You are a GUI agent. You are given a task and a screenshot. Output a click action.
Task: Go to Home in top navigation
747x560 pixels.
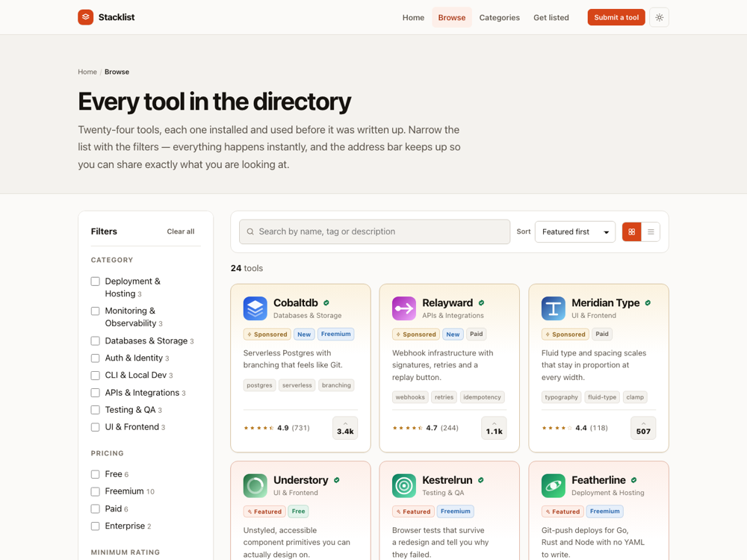pyautogui.click(x=413, y=18)
